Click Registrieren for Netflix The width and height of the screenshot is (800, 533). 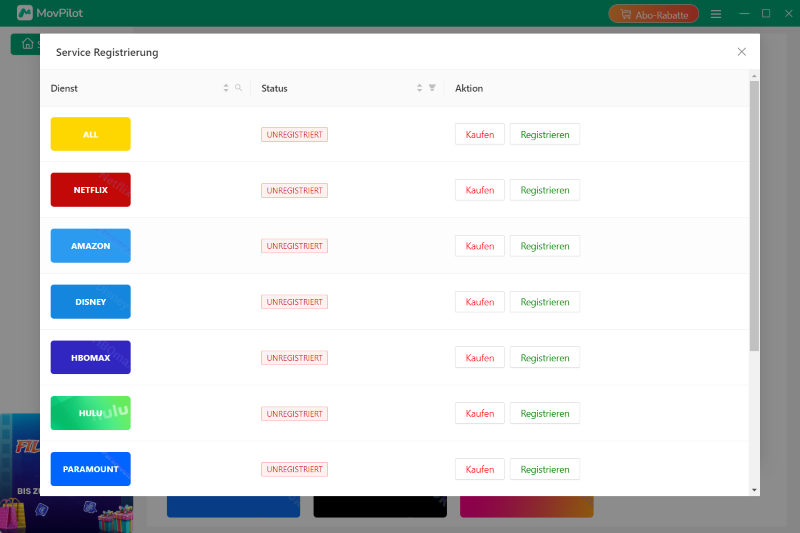click(x=545, y=190)
